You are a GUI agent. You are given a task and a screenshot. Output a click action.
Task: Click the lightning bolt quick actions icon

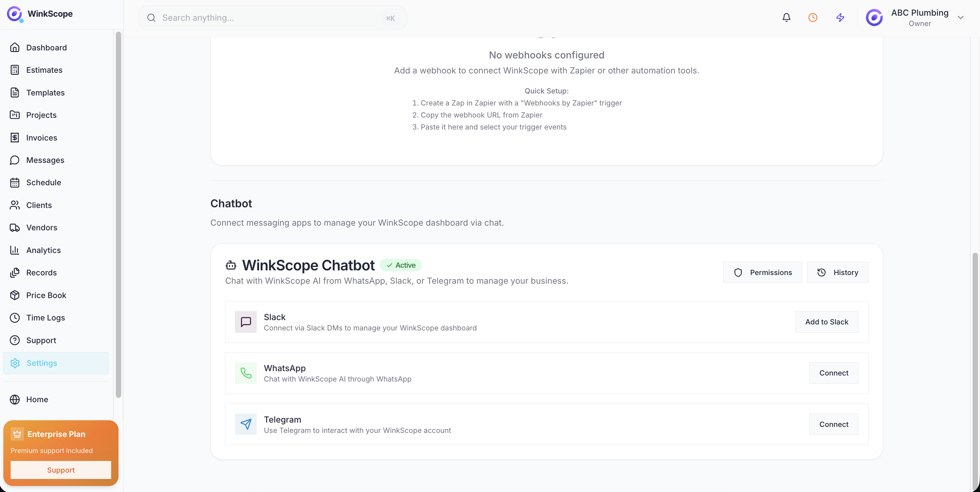(840, 17)
